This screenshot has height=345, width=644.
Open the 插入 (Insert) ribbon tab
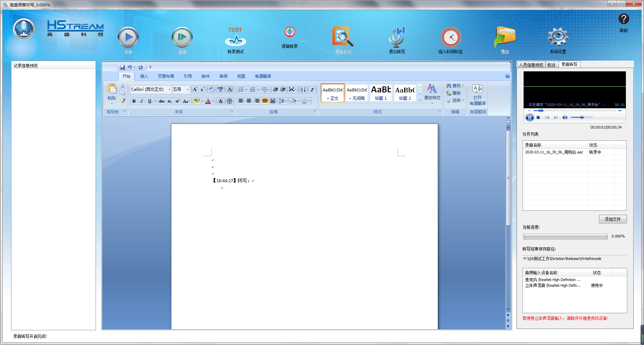[x=144, y=76]
